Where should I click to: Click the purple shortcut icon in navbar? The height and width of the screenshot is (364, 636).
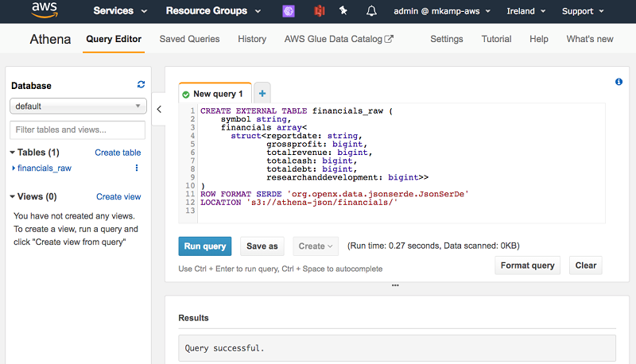[x=289, y=11]
